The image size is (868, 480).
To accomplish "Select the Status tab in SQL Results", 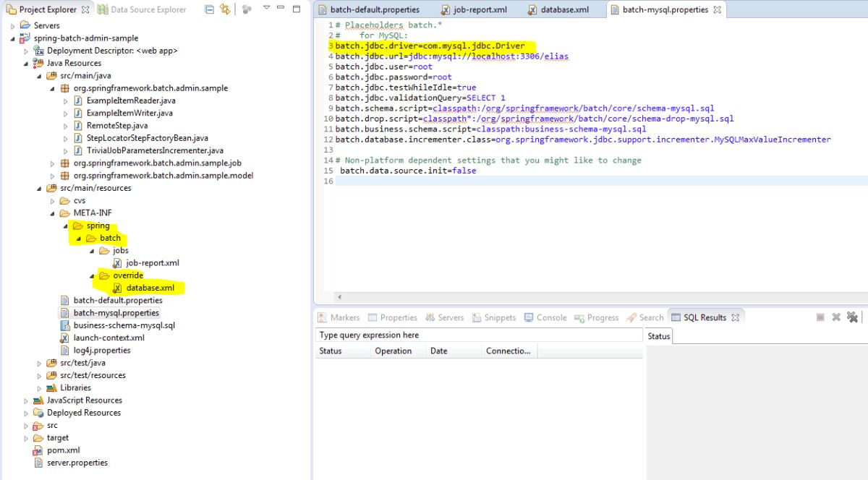I will (x=659, y=336).
